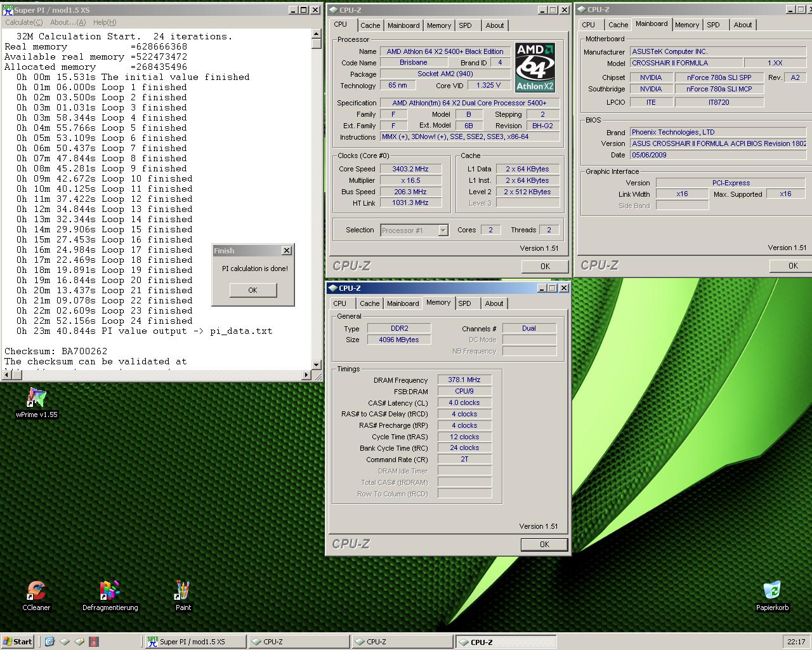Select Mainboard tab in the Memory CPU-Z window
This screenshot has height=650, width=812.
403,303
